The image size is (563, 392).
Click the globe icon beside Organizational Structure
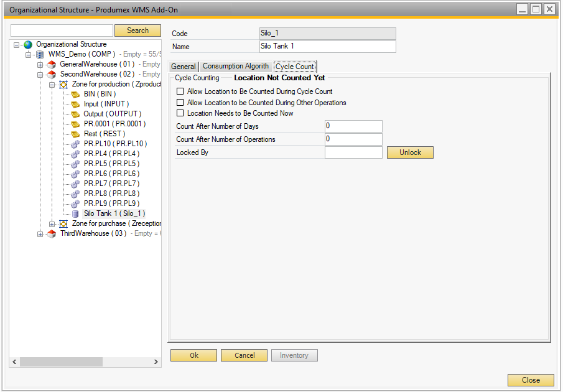click(x=28, y=45)
